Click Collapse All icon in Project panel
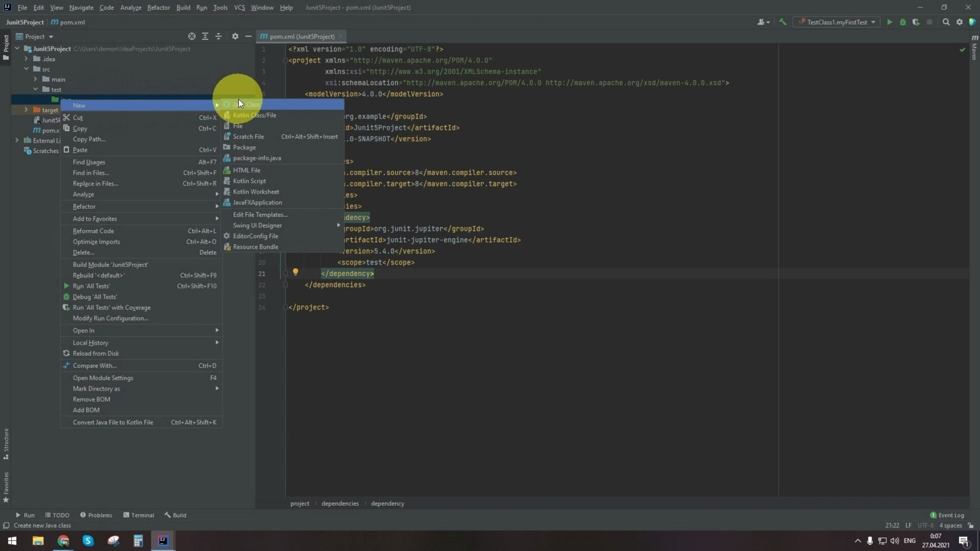This screenshot has width=980, height=551. coord(218,37)
